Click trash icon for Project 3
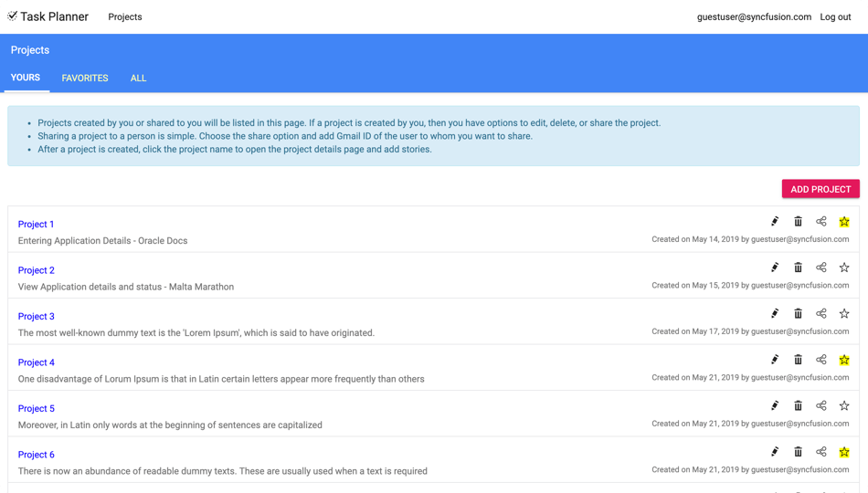The width and height of the screenshot is (868, 493). [798, 313]
